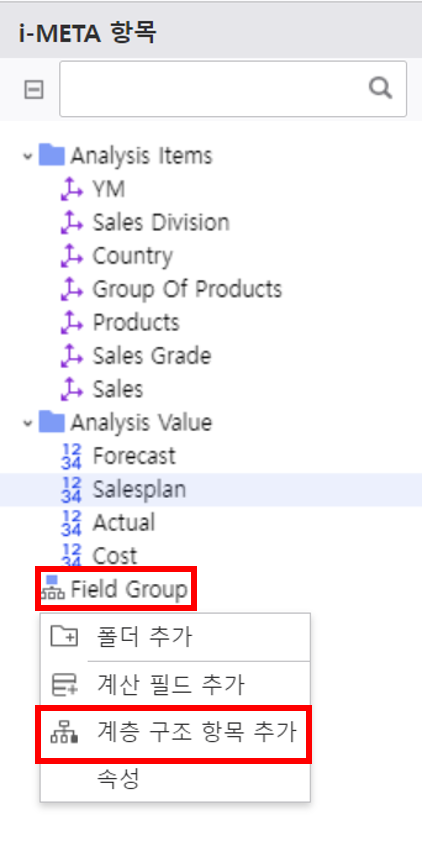Click the numeric icon next to Actual
Viewport: 422px width, 848px height.
pyautogui.click(x=71, y=523)
